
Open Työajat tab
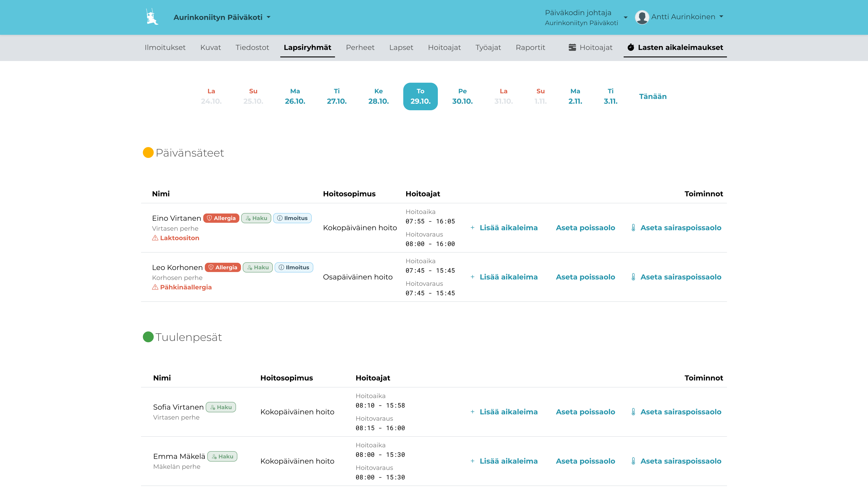pyautogui.click(x=488, y=47)
